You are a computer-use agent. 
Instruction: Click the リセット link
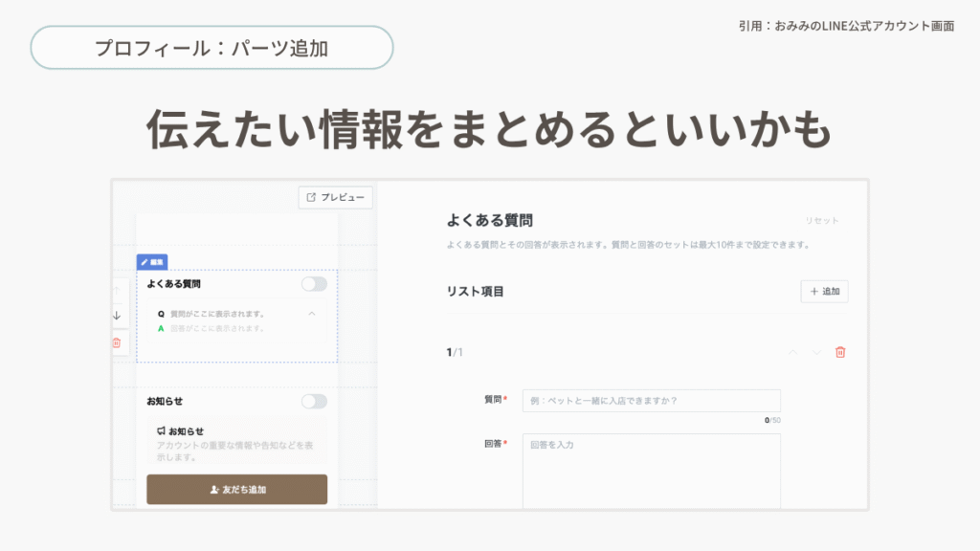pyautogui.click(x=821, y=221)
